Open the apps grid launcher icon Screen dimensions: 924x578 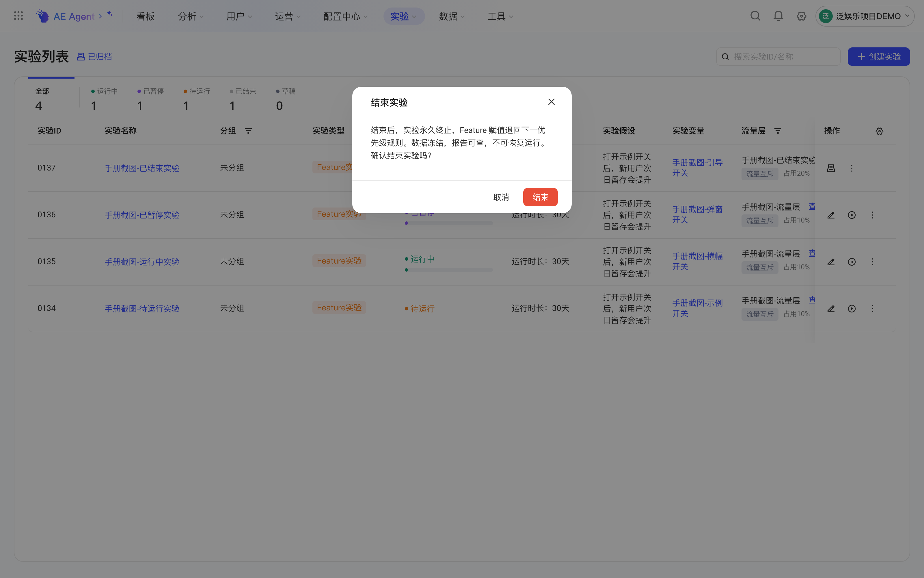point(18,16)
